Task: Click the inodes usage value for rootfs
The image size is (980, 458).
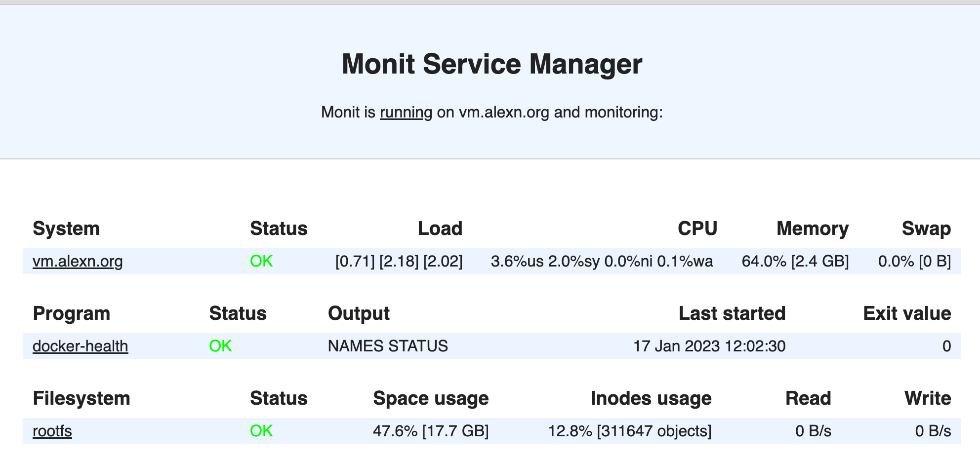Action: tap(630, 430)
